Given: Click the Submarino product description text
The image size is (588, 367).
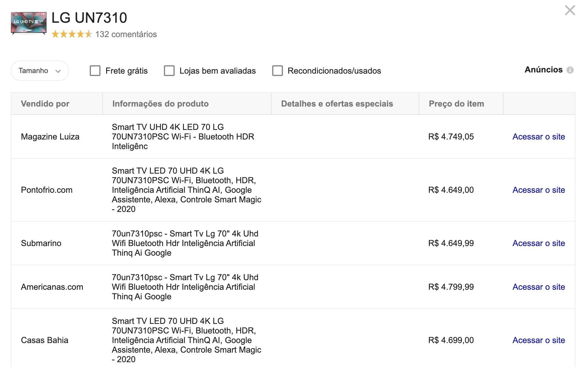Looking at the screenshot, I should pos(185,243).
